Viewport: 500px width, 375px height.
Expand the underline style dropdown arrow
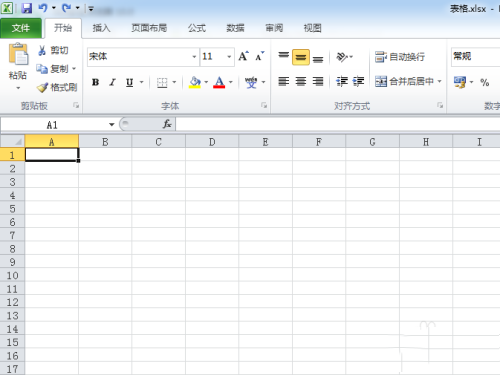click(x=142, y=82)
